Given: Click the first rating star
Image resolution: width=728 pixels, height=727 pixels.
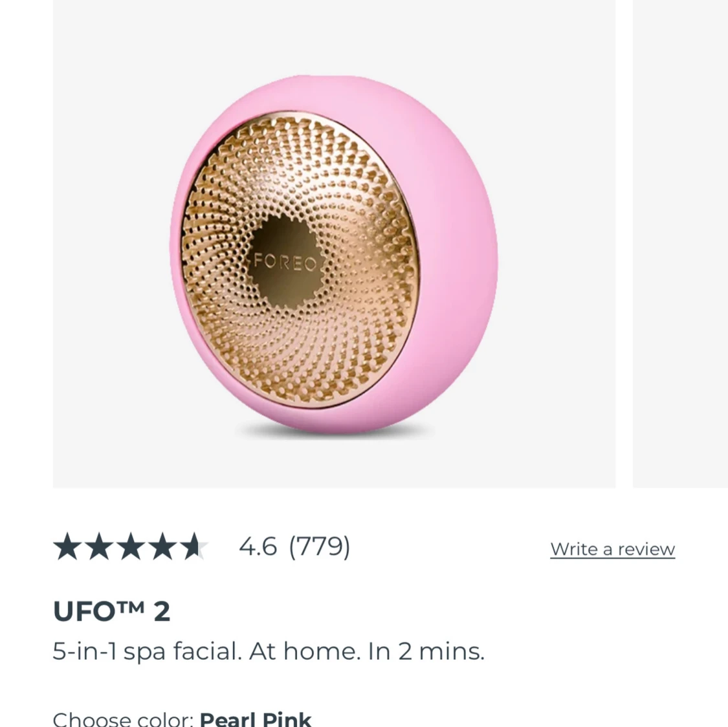Looking at the screenshot, I should [68, 546].
